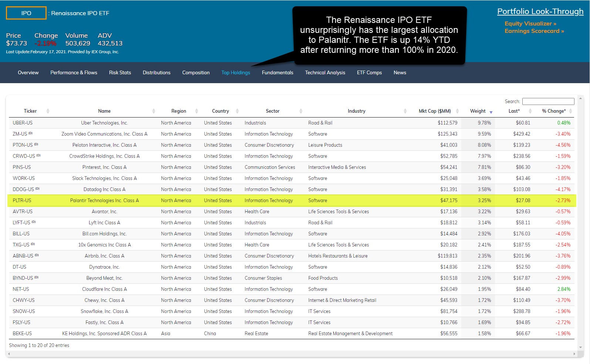The image size is (590, 364).
Task: Sort by Mkt Cap column sort icon
Action: (x=457, y=111)
